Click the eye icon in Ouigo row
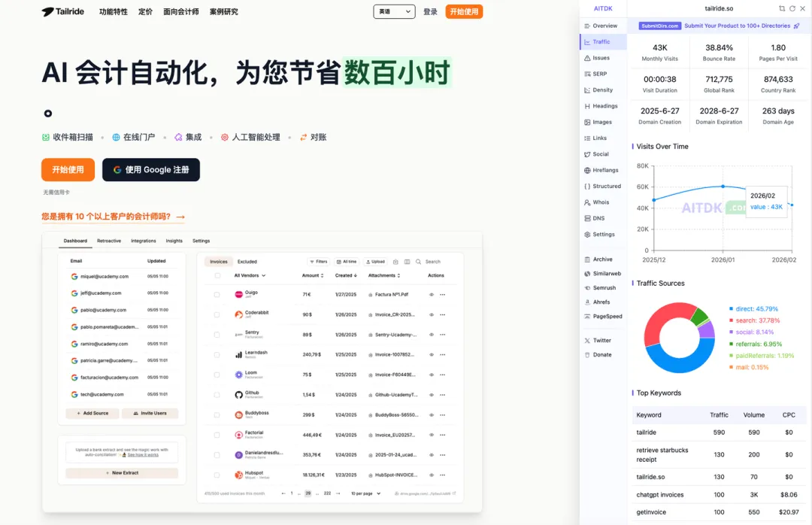The image size is (812, 525). coord(432,294)
